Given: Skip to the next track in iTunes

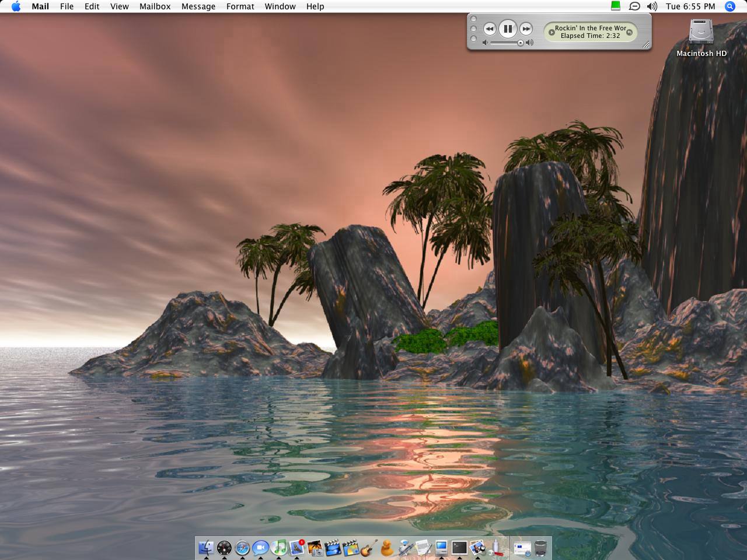Looking at the screenshot, I should 526,29.
